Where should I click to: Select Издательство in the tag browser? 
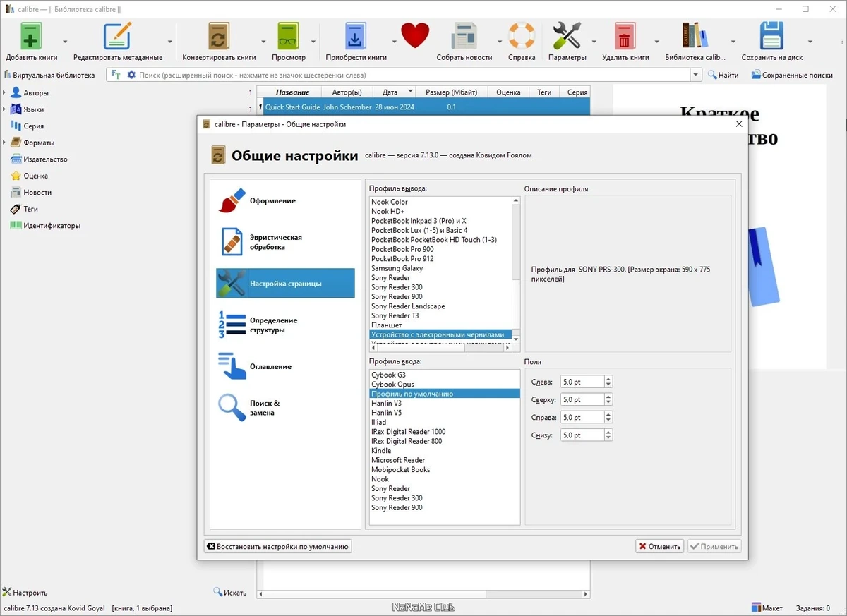(45, 159)
